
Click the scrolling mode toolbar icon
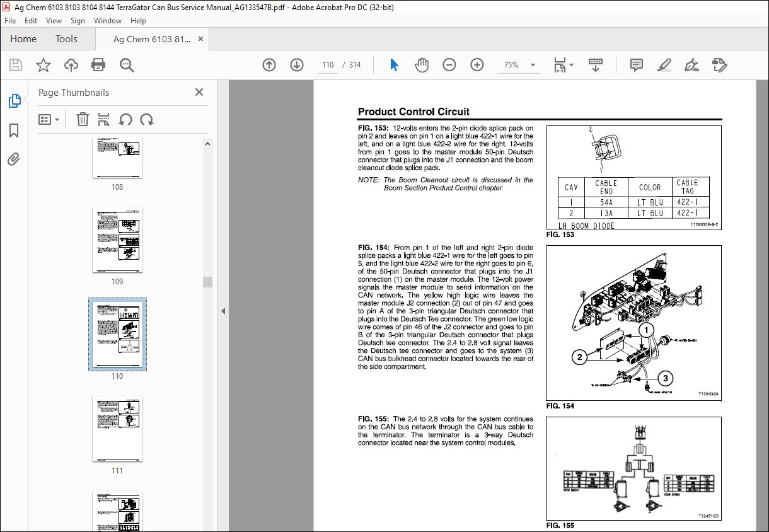596,65
